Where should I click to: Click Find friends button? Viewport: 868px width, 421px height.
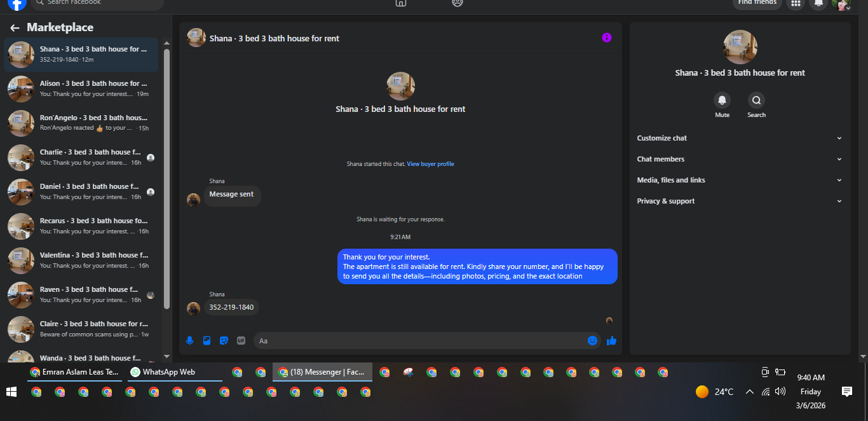point(757,3)
